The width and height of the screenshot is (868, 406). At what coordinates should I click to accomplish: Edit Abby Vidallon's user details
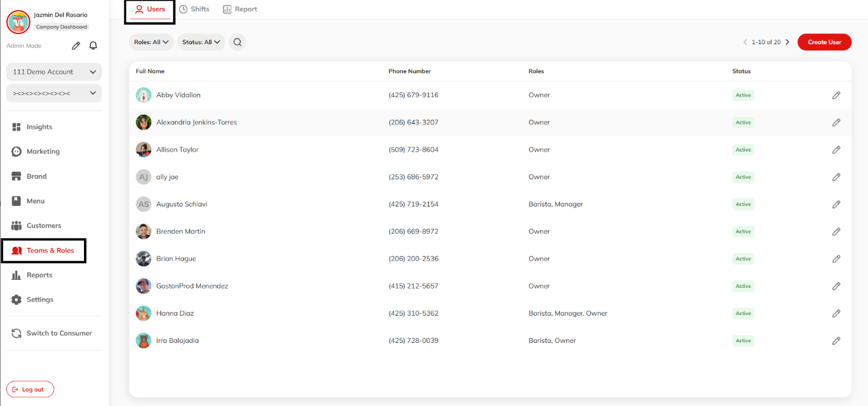836,95
